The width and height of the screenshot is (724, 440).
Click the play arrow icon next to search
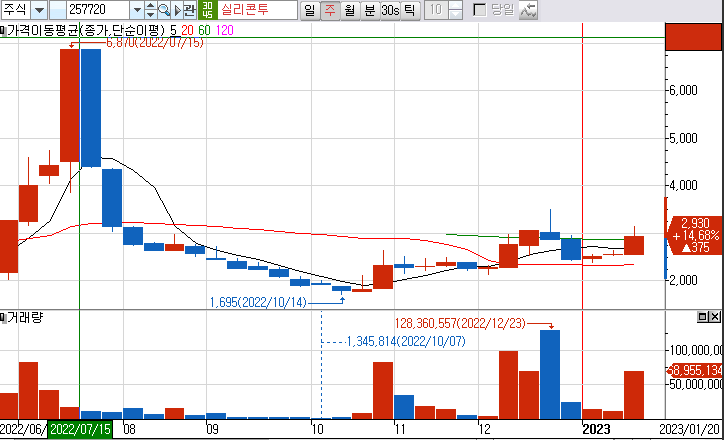coord(177,10)
